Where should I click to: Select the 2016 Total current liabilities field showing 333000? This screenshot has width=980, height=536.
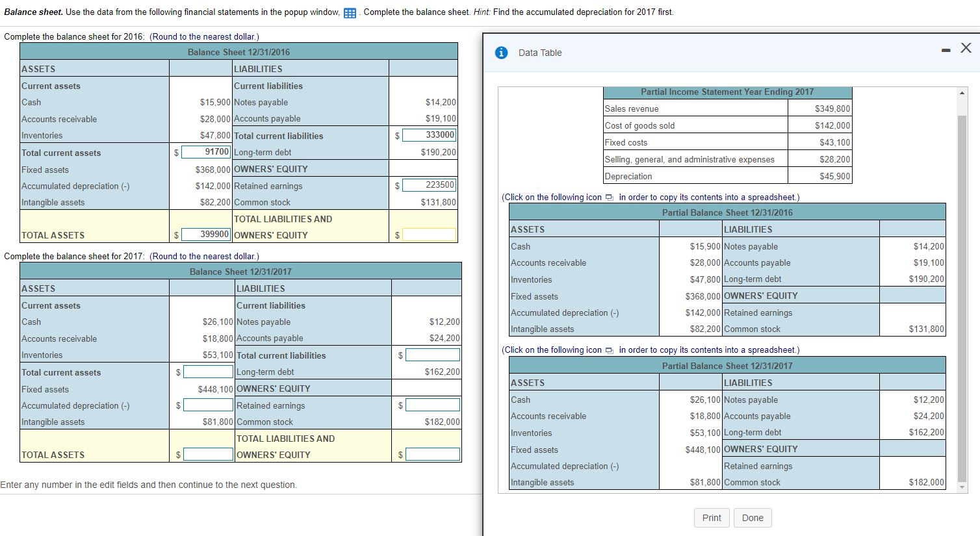(430, 136)
